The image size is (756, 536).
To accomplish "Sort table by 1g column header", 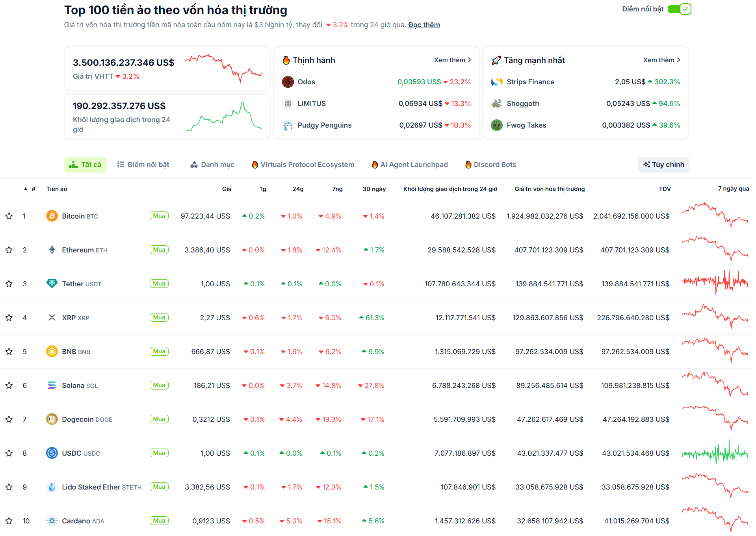I will tap(263, 189).
